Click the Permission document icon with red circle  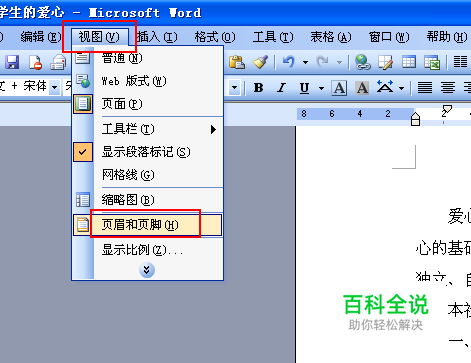[x=35, y=62]
